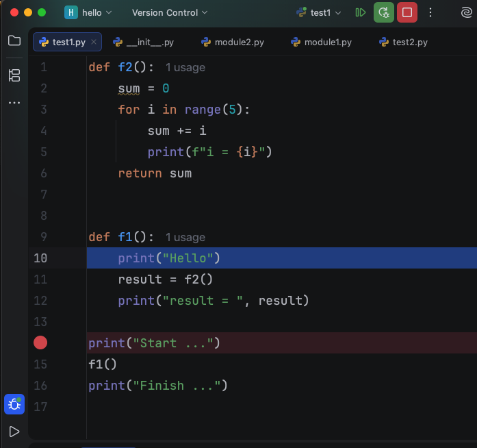Viewport: 477px width, 448px height.
Task: Open the Structure tool window
Action: tap(14, 75)
